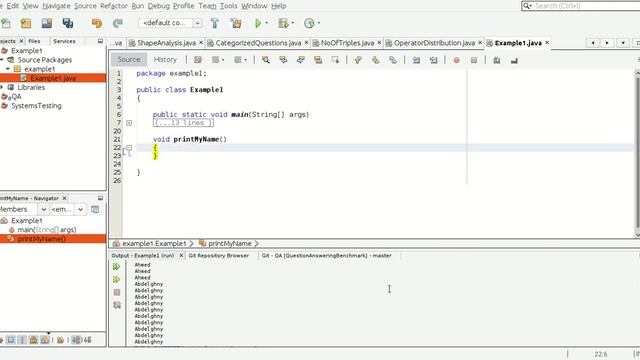The image size is (640, 360).
Task: Expand the folded main method block
Action: [129, 123]
